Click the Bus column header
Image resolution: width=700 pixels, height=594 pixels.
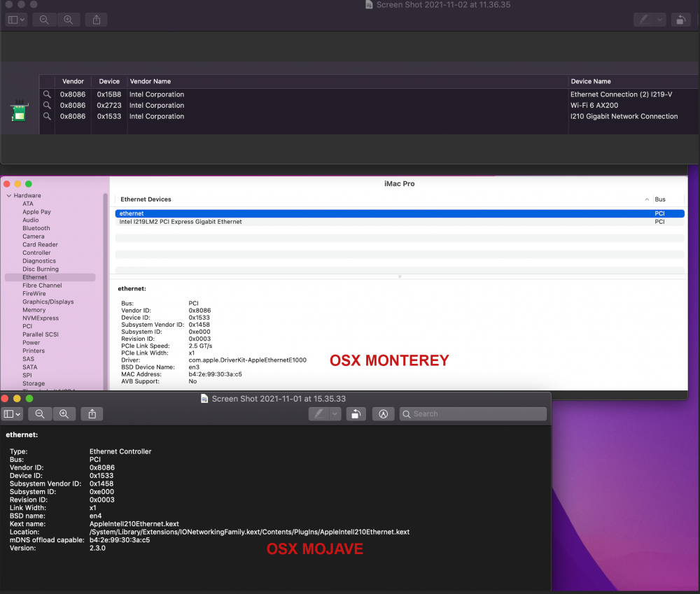660,199
